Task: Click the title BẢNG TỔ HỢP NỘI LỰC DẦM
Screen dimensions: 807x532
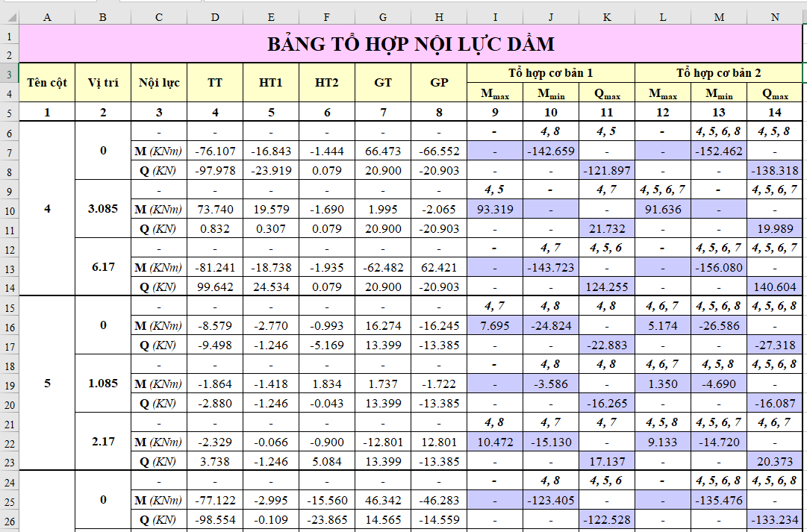Action: point(411,44)
